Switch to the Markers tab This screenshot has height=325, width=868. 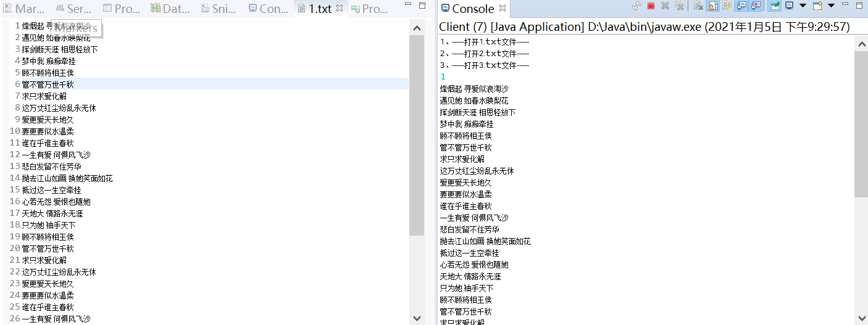click(x=25, y=9)
